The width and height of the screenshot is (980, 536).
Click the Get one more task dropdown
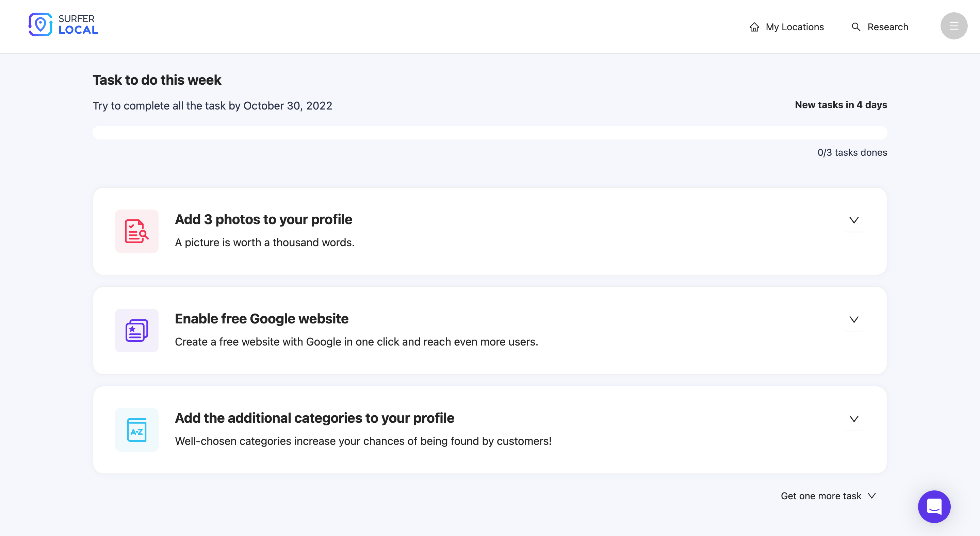[x=828, y=496]
